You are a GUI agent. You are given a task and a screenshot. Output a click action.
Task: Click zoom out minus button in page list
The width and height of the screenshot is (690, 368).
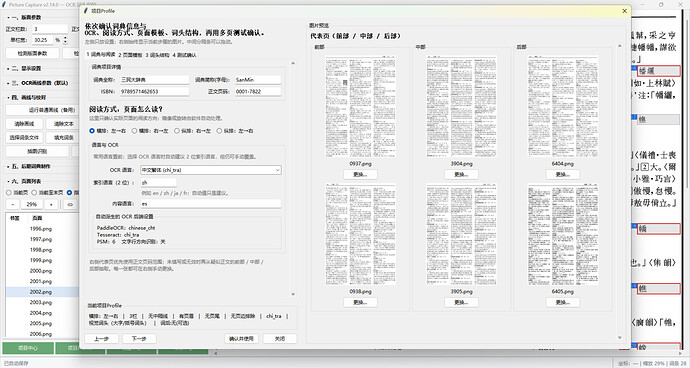coord(13,205)
